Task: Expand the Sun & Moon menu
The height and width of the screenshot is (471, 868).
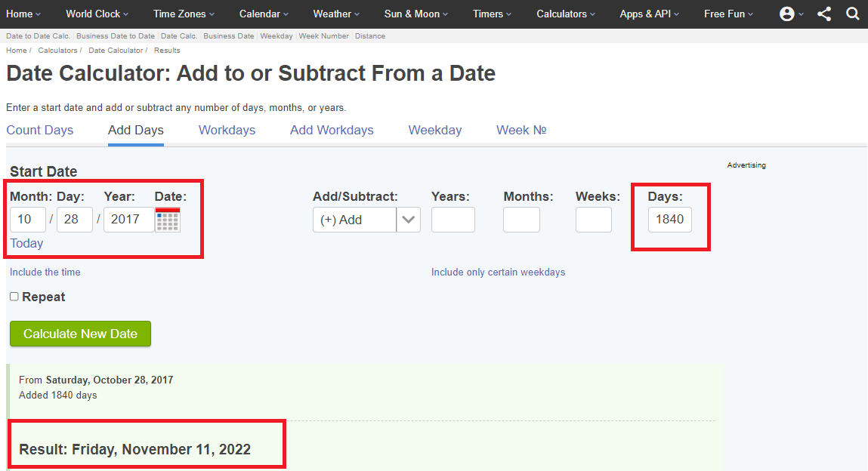Action: 416,14
